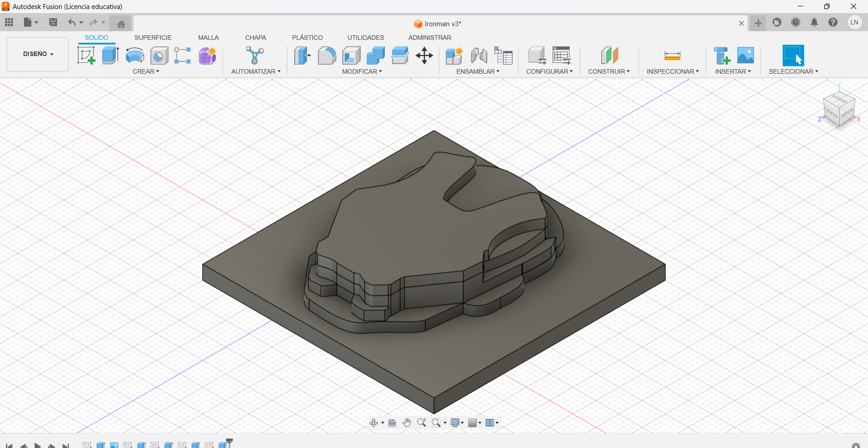Redo the last action
868x448 pixels.
coord(94,22)
